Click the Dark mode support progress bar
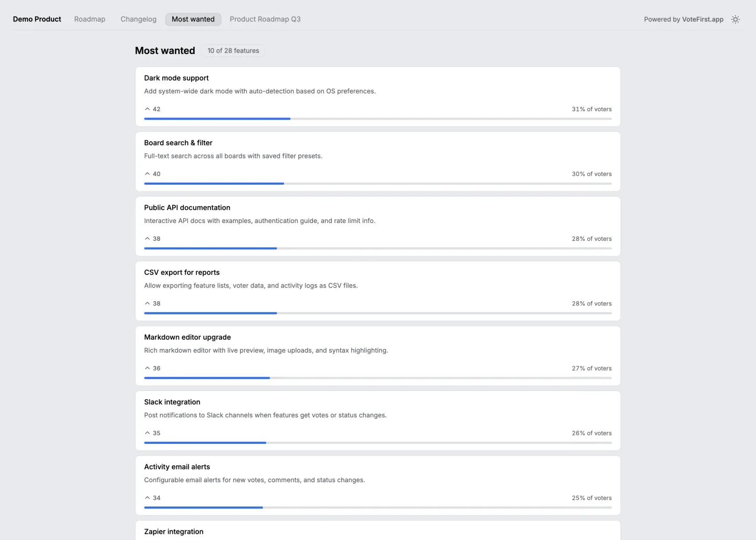The width and height of the screenshot is (756, 540). coord(378,119)
